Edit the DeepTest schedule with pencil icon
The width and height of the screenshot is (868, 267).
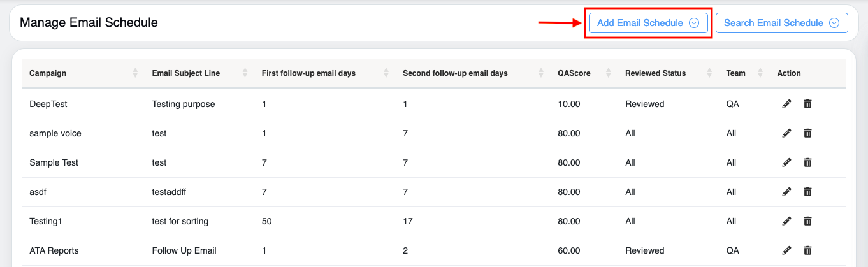(x=786, y=104)
